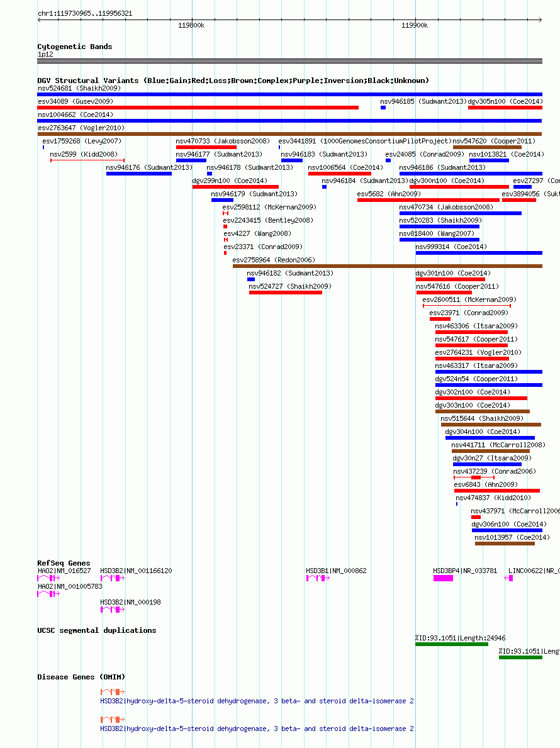Click the esv4227 (Wang2008) red marker
This screenshot has height=748, width=560.
(x=226, y=240)
